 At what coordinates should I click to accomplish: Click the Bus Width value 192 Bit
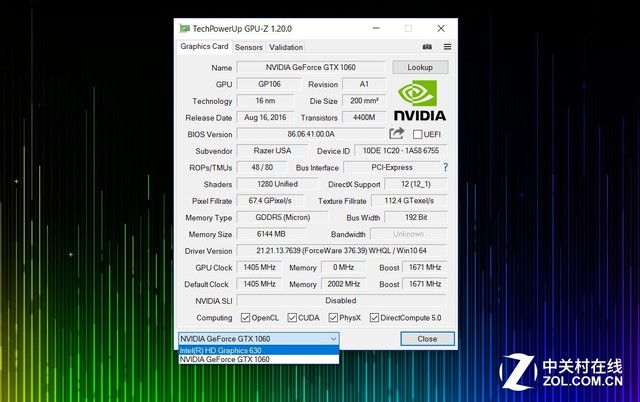[416, 218]
